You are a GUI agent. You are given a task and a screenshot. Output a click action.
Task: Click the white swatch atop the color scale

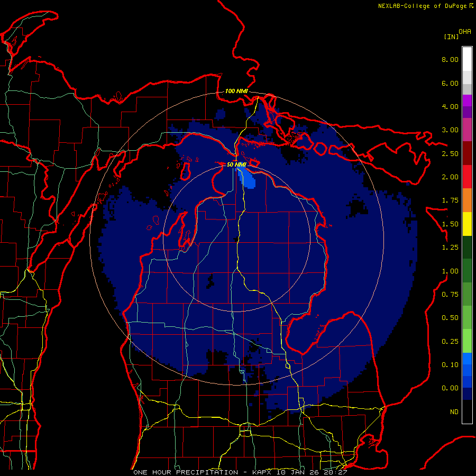(x=467, y=59)
